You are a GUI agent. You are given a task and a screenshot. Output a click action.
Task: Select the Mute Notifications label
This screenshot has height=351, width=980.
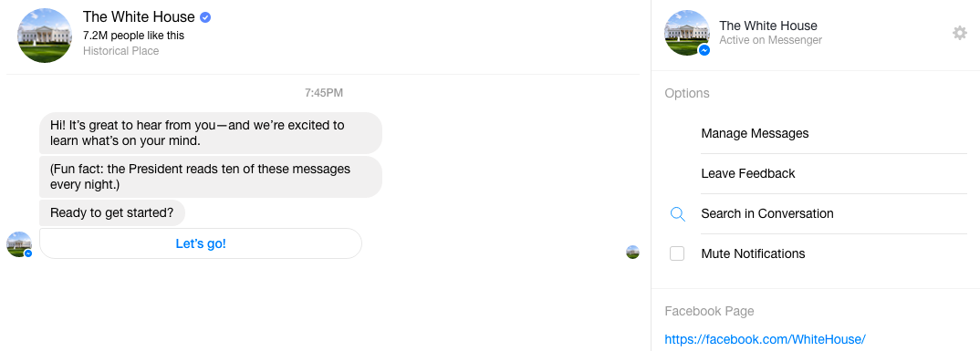click(x=753, y=253)
